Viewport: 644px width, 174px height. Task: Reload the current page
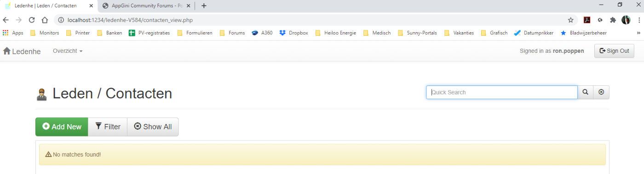[x=32, y=20]
